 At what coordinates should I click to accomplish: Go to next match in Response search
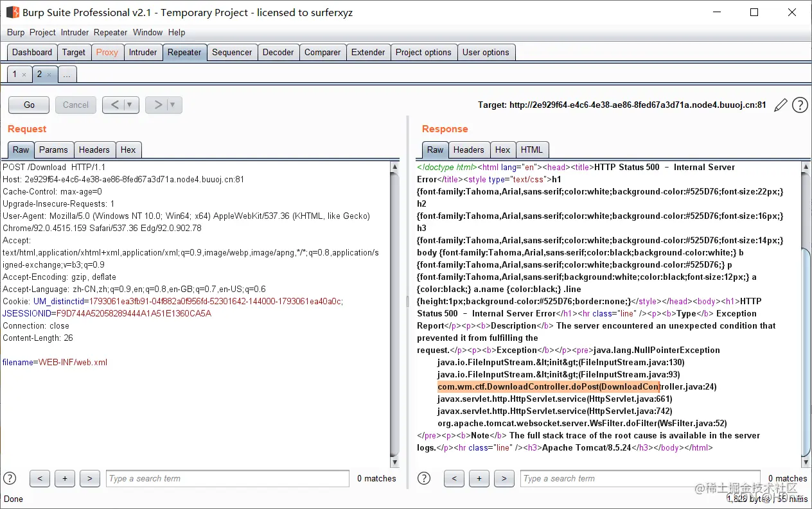tap(504, 478)
